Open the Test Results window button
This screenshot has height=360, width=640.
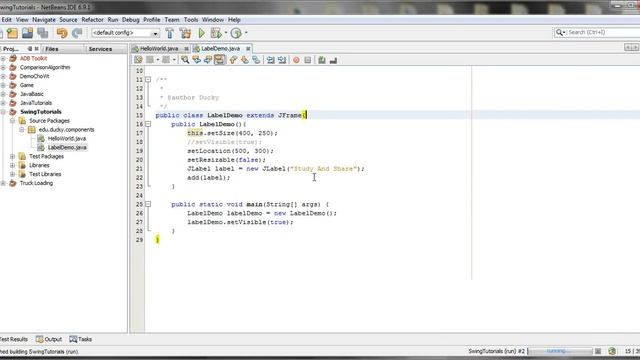pyautogui.click(x=14, y=339)
